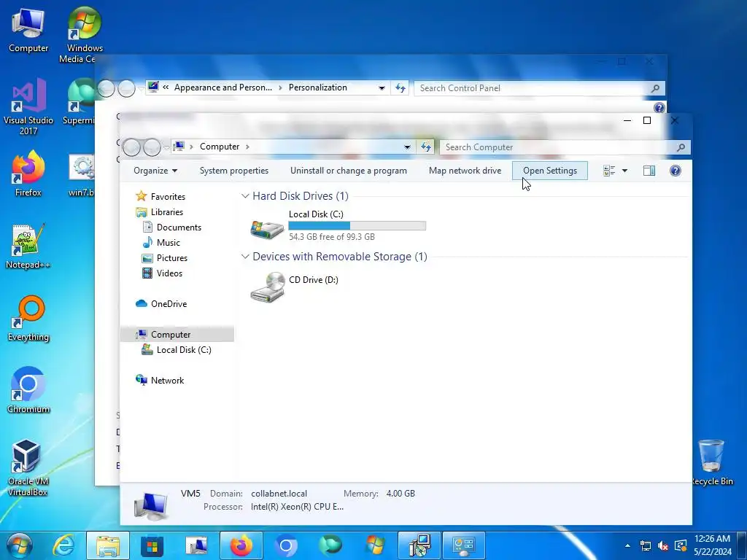
Task: Click the Windows flag taskbar icon
Action: (374, 545)
